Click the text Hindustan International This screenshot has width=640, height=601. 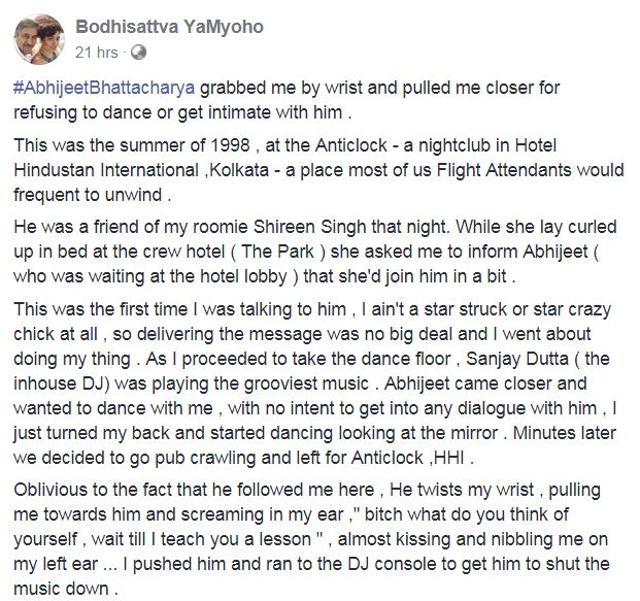point(106,170)
